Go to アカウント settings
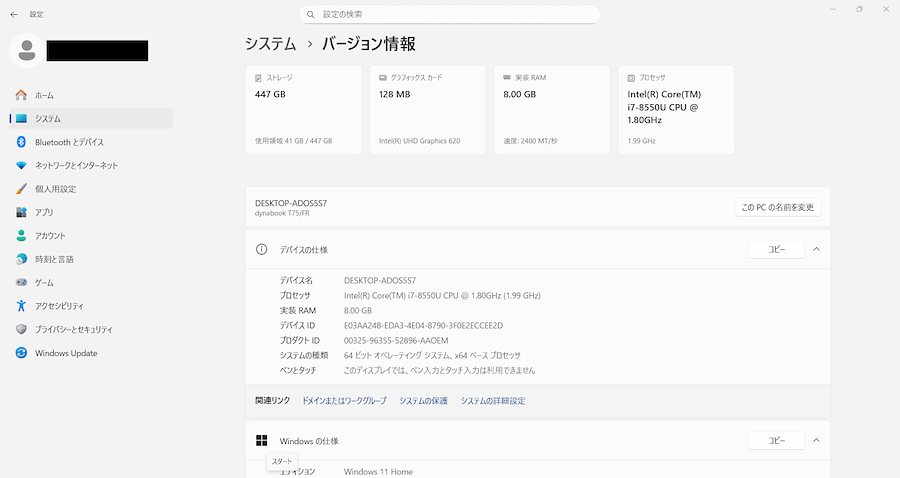The image size is (900, 478). [x=50, y=236]
